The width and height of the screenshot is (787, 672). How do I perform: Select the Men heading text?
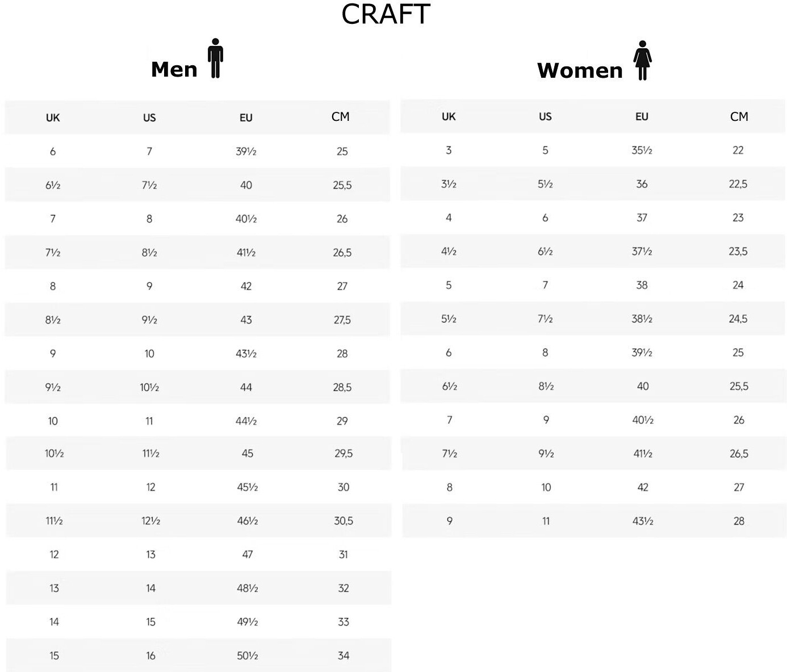[x=174, y=69]
